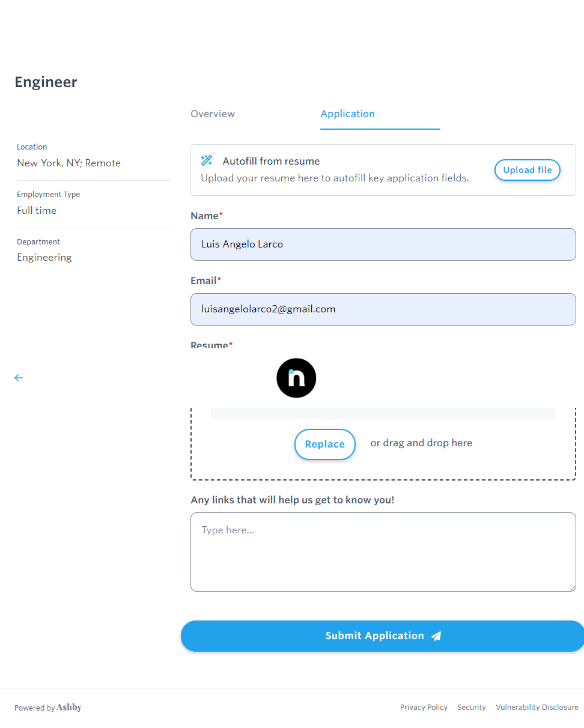Viewport: 584px width, 728px height.
Task: Open the Privacy Policy link
Action: point(424,708)
